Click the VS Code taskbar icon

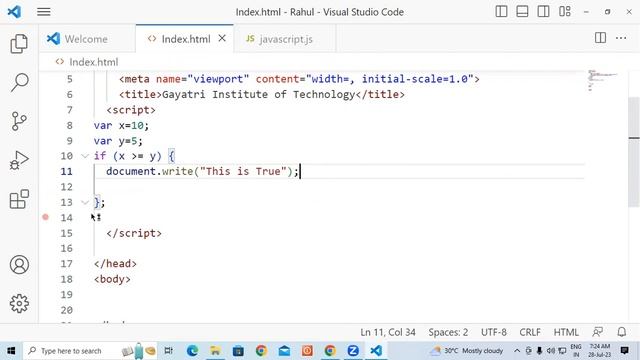coord(376,351)
